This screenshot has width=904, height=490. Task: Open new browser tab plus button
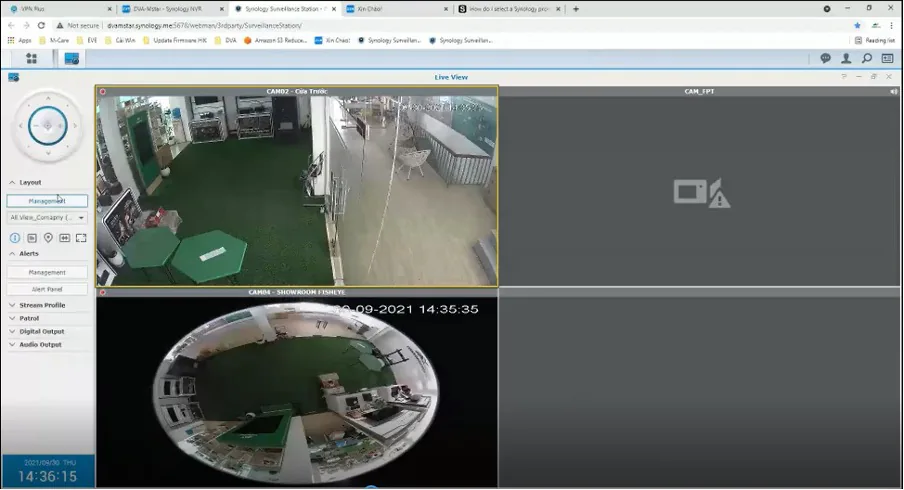pos(575,9)
